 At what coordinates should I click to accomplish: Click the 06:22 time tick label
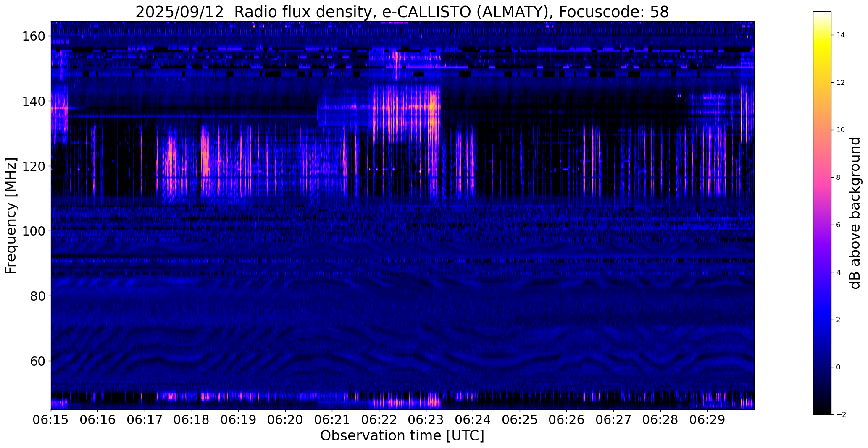pos(379,419)
